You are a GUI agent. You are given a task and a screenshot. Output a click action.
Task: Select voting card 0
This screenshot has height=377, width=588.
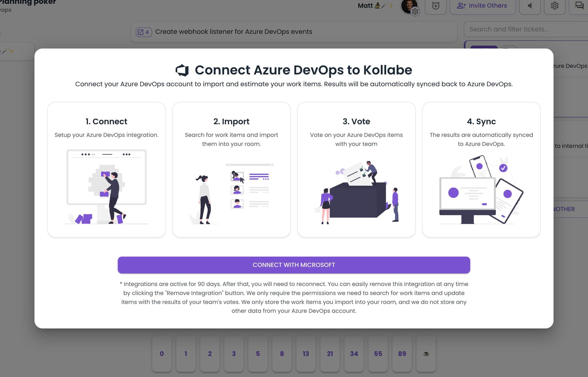coord(162,354)
